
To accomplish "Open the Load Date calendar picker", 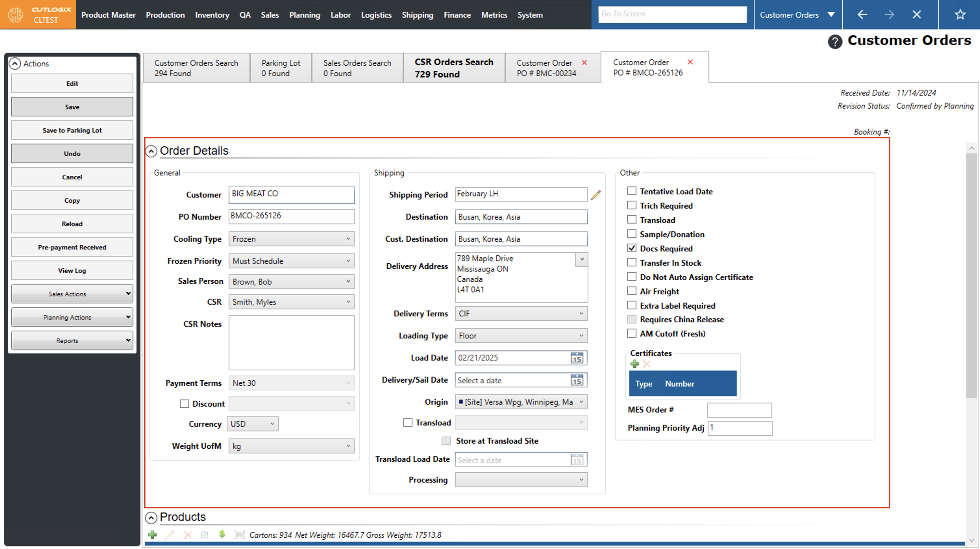I will 576,358.
